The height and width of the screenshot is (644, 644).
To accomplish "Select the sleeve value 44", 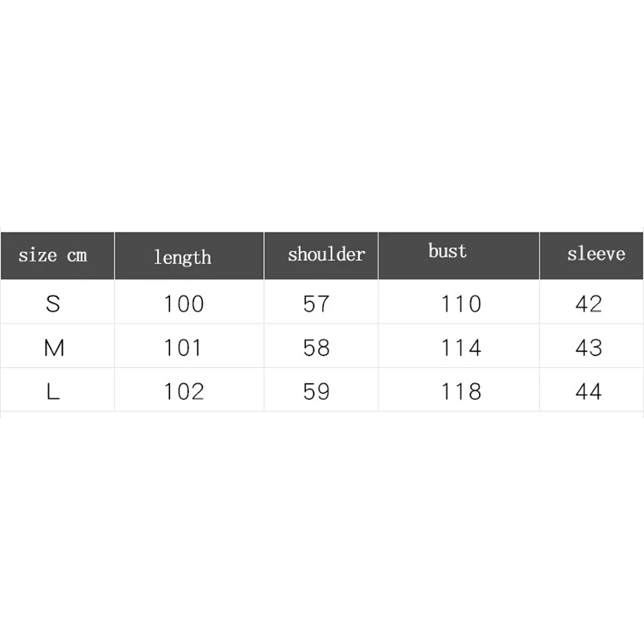I will pos(588,391).
